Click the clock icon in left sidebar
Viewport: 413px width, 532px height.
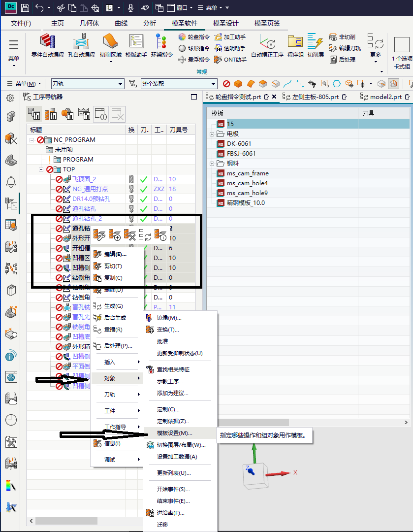point(11,420)
